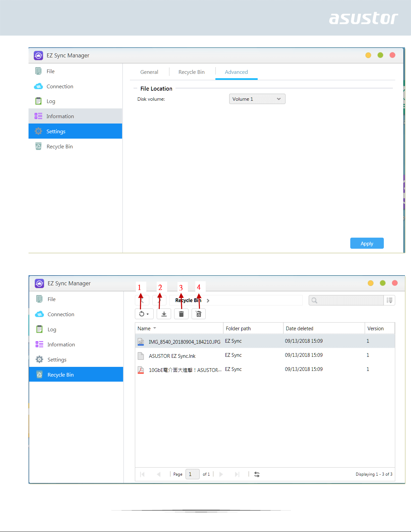
Task: Click the upper window EZ Sync Manager logo
Action: (38, 55)
